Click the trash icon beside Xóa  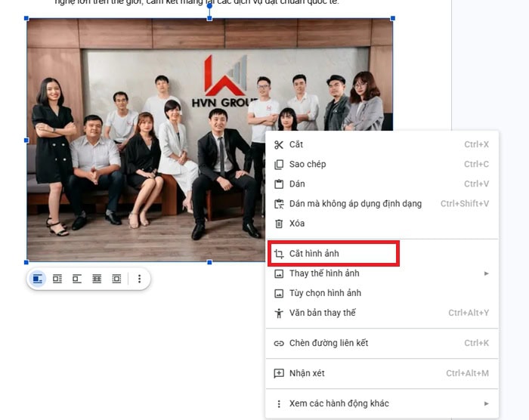click(279, 224)
